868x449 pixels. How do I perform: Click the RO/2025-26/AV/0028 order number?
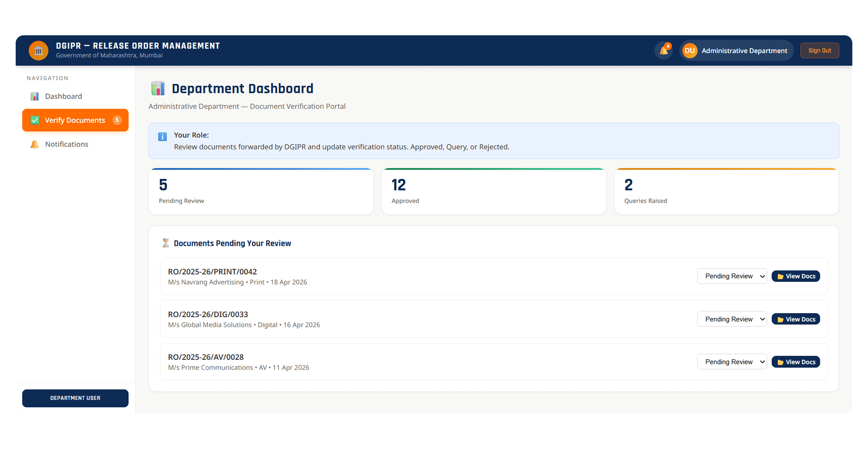coord(206,357)
